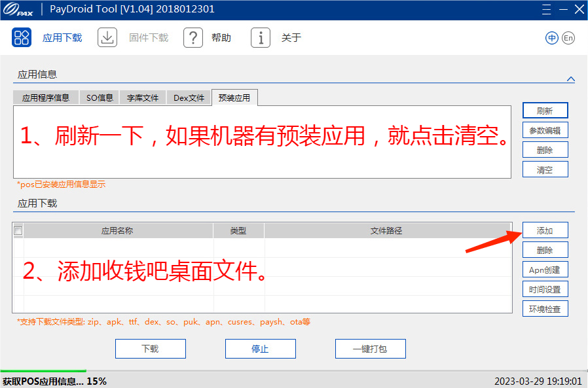The image size is (588, 388).
Task: Open the title bar hamburger menu
Action: [x=546, y=9]
